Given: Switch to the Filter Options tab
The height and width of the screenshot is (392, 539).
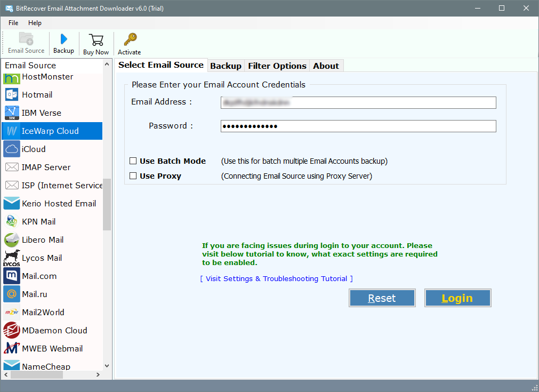Looking at the screenshot, I should [277, 66].
